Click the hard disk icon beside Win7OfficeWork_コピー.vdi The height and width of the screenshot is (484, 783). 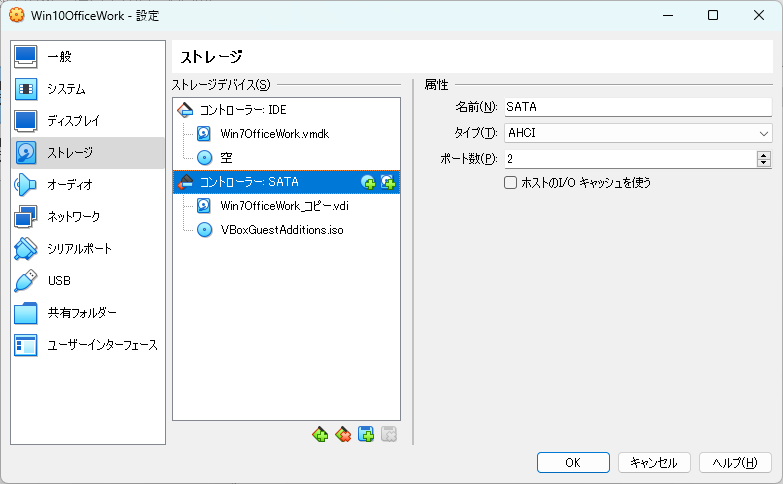pyautogui.click(x=204, y=206)
